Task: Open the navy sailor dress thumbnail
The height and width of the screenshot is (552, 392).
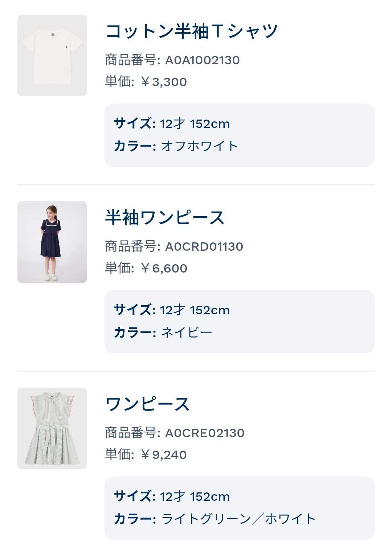Action: [x=52, y=242]
